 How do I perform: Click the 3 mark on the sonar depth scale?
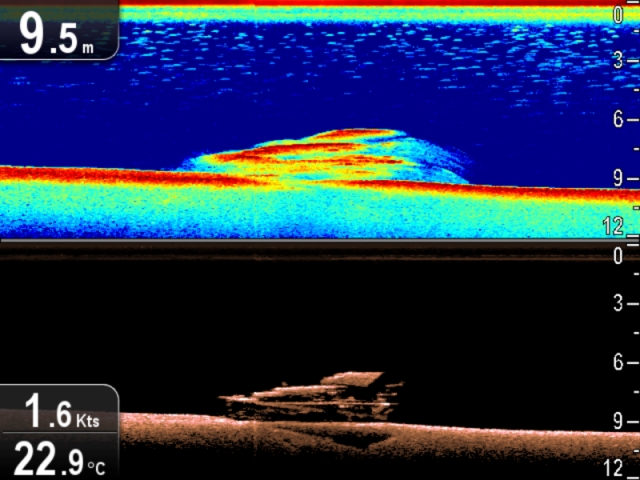618,60
